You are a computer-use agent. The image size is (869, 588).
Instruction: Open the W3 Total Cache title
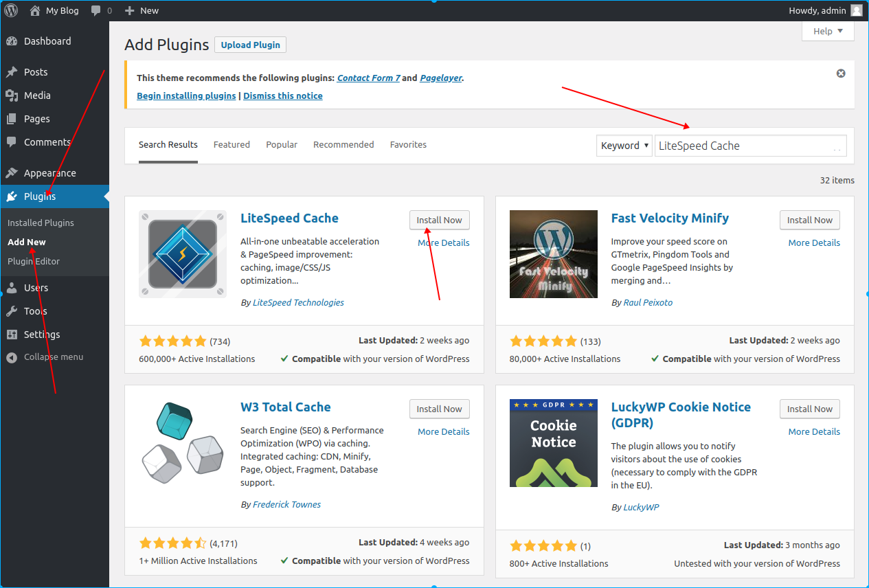click(286, 407)
